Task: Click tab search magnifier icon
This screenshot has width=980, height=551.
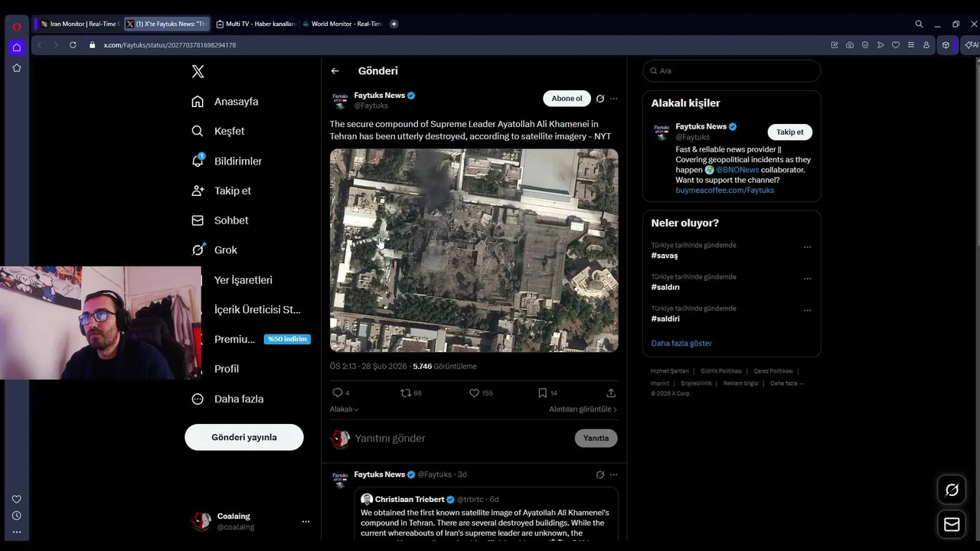Action: (x=919, y=24)
